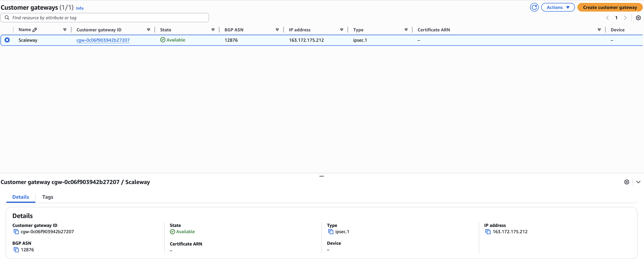The width and height of the screenshot is (644, 259).
Task: Refresh the customer gateways list
Action: pos(534,7)
